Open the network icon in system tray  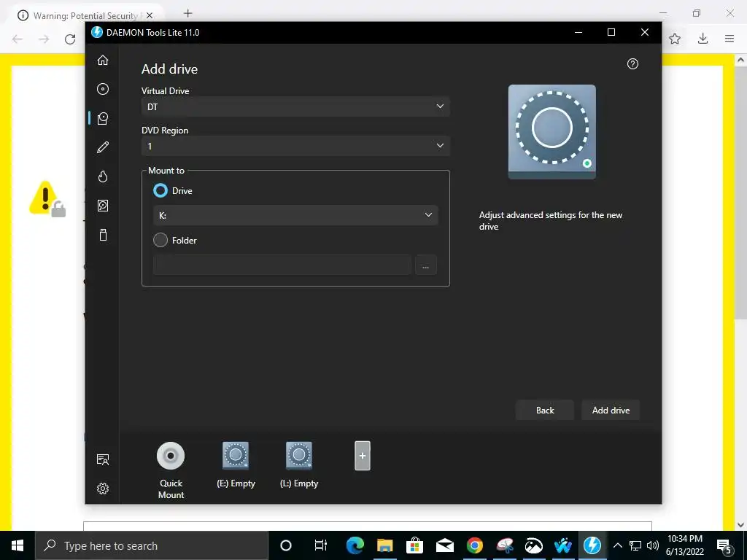tap(635, 545)
